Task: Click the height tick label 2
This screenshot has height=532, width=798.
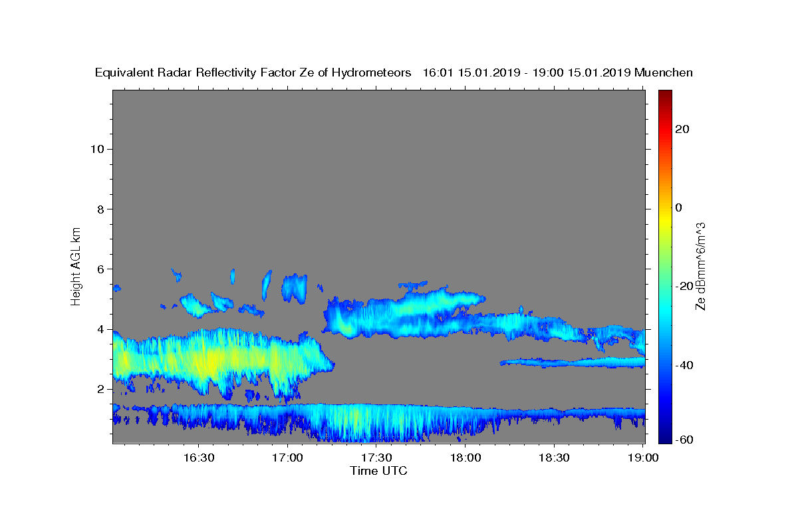Action: point(101,389)
